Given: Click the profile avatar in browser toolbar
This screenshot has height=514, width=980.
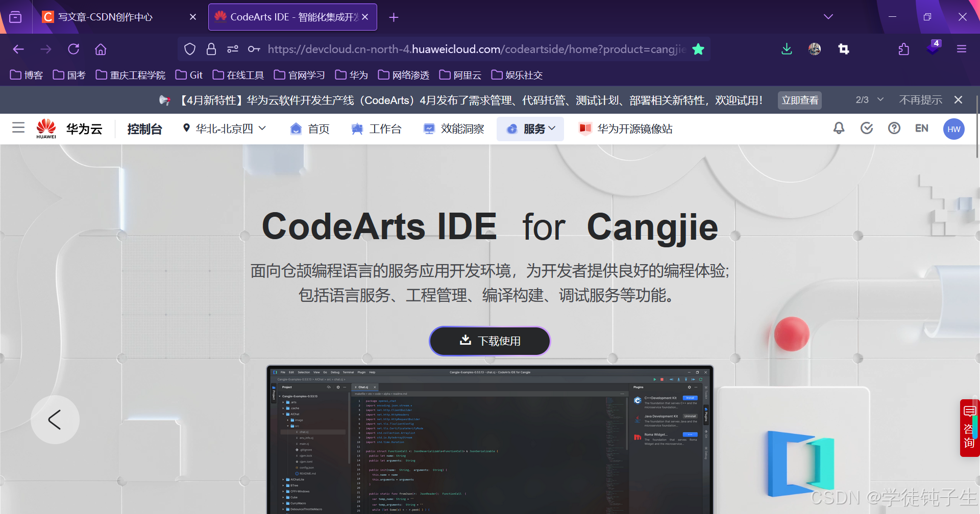Looking at the screenshot, I should pyautogui.click(x=815, y=49).
